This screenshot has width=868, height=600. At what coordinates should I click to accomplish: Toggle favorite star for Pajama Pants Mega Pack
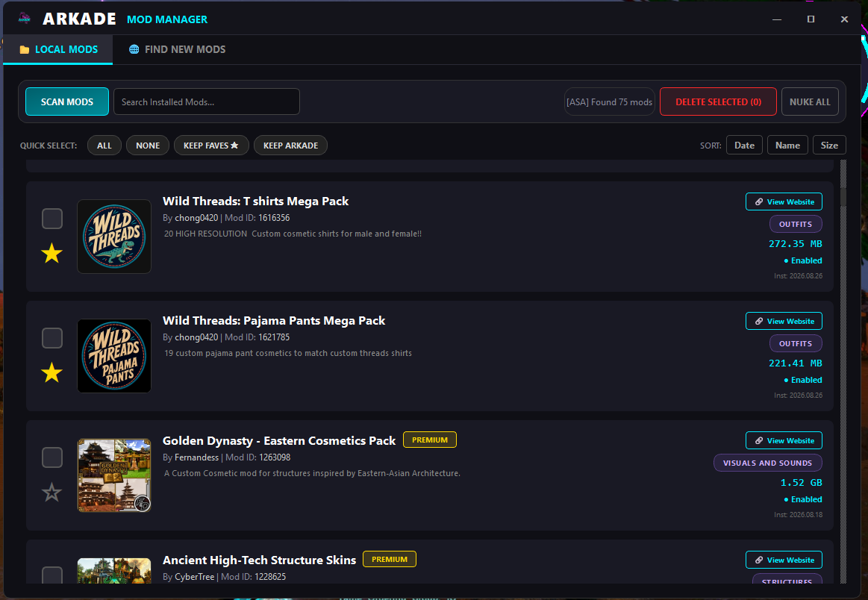[52, 372]
